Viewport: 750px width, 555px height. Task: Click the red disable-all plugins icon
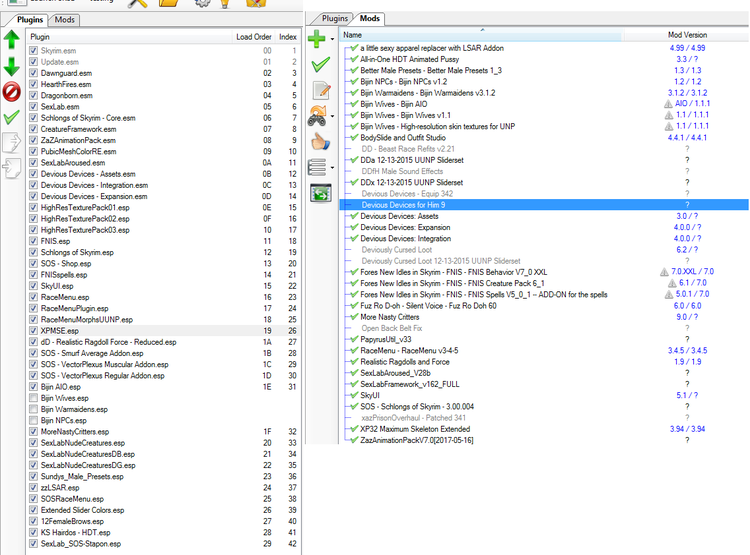11,91
